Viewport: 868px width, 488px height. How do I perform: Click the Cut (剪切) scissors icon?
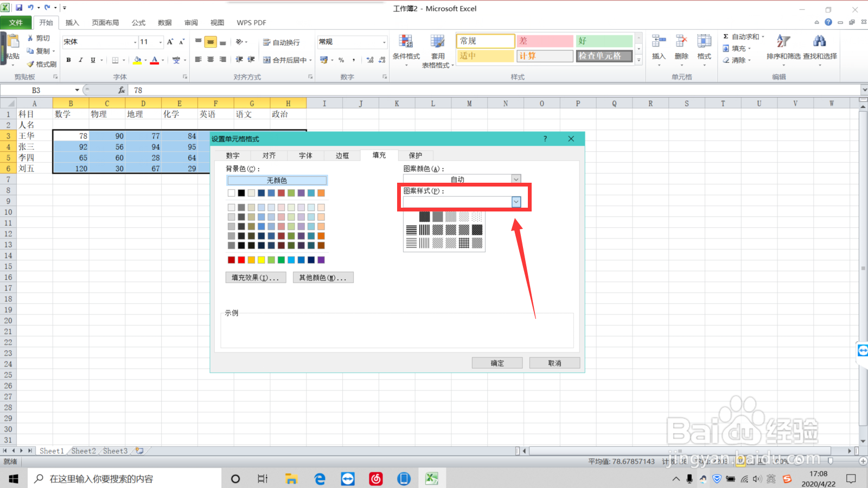(x=30, y=38)
